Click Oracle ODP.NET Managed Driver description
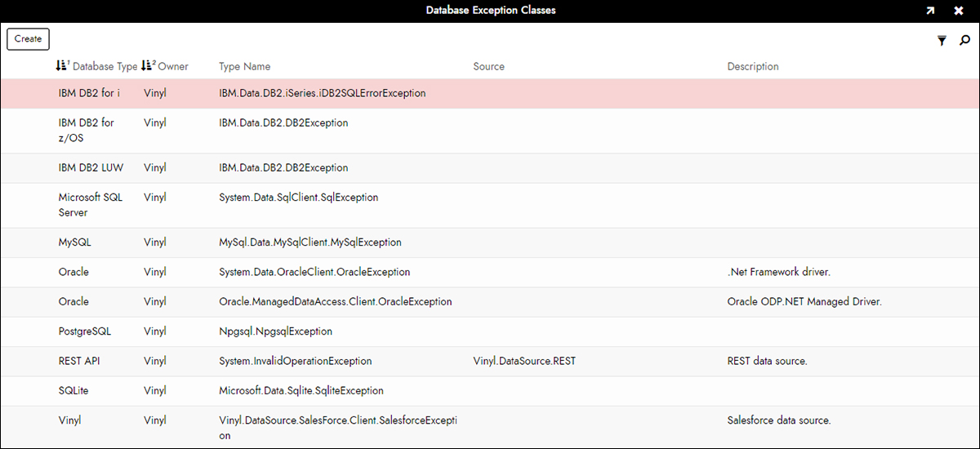Image resolution: width=980 pixels, height=449 pixels. click(804, 301)
